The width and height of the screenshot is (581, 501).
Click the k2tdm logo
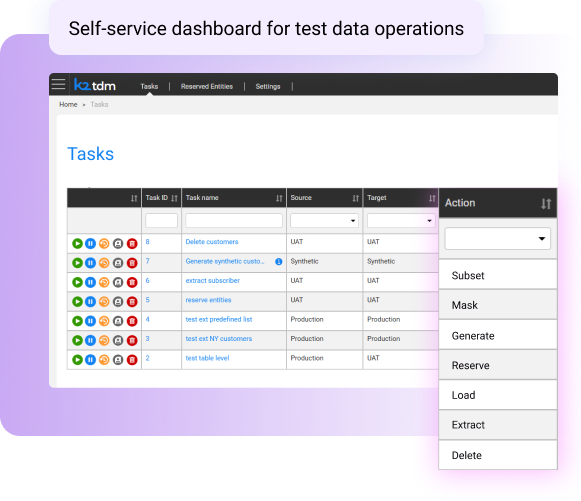coord(95,85)
